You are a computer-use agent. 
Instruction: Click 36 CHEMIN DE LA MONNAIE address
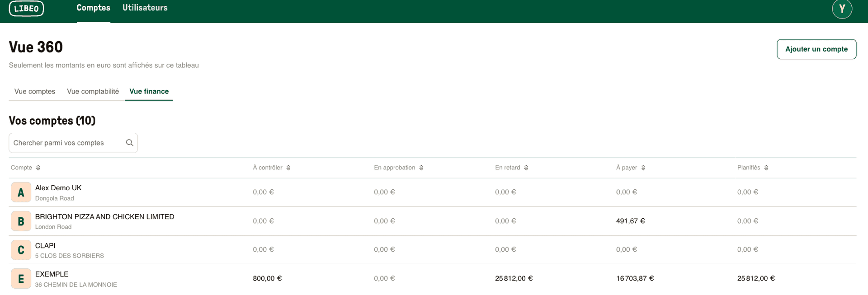click(76, 285)
